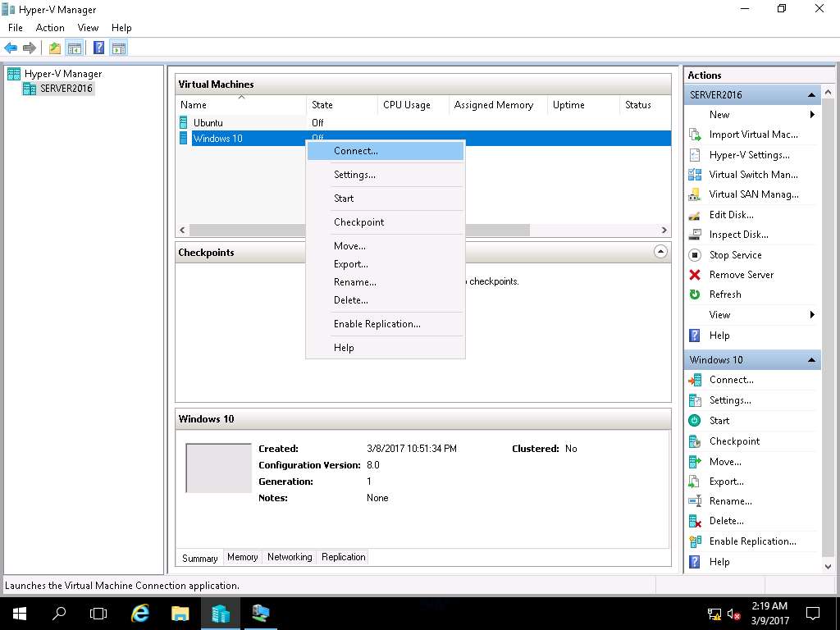Viewport: 840px width, 630px height.
Task: Click the Forward arrow toolbar icon
Action: click(x=30, y=48)
